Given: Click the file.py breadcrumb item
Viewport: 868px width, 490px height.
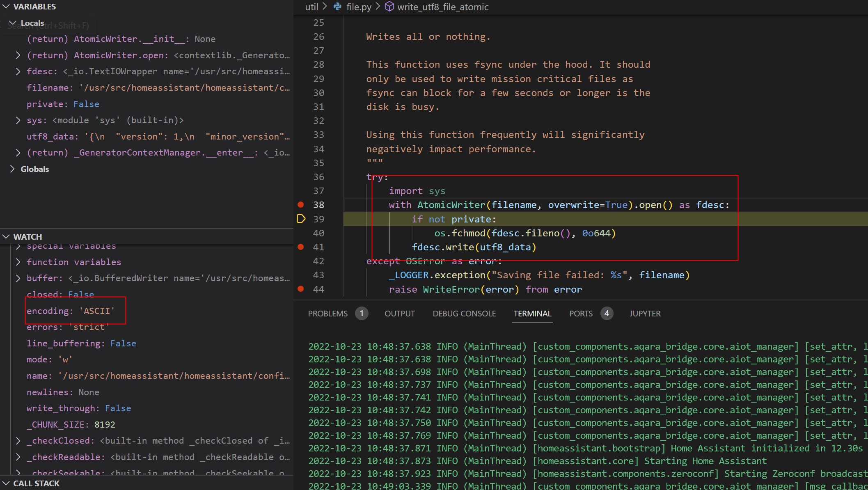Looking at the screenshot, I should click(358, 7).
